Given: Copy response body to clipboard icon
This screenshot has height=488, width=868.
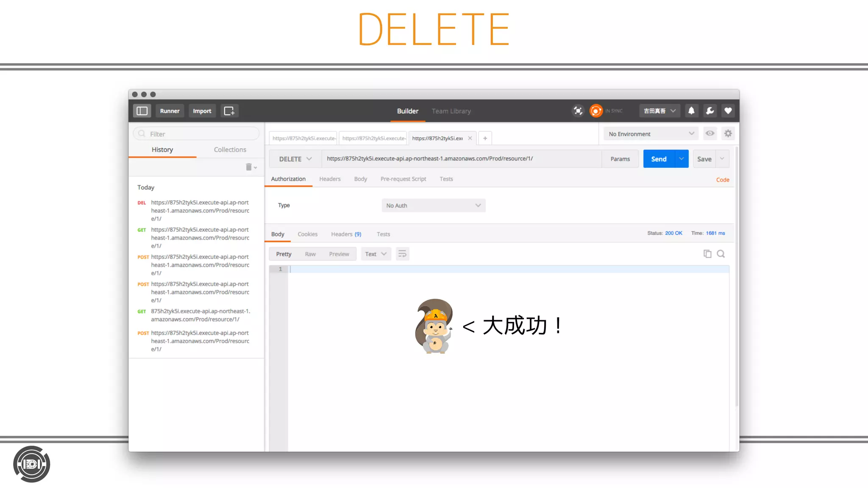Looking at the screenshot, I should click(x=707, y=254).
